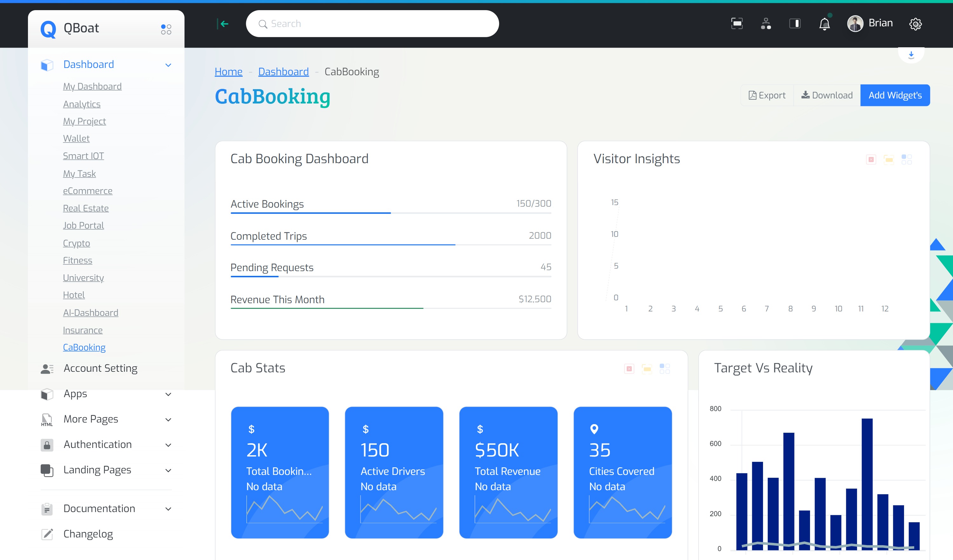Close the Visitor Insights card (red icon)
This screenshot has width=953, height=560.
pyautogui.click(x=871, y=159)
